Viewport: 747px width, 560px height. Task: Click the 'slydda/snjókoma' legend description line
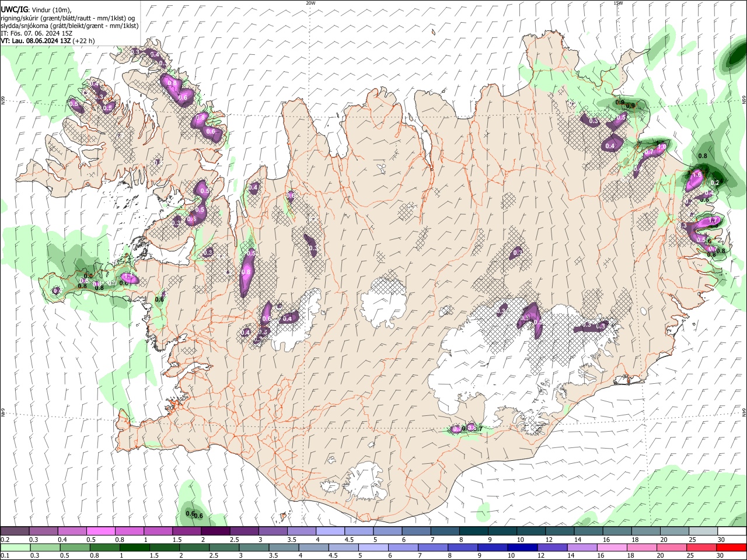pos(70,26)
